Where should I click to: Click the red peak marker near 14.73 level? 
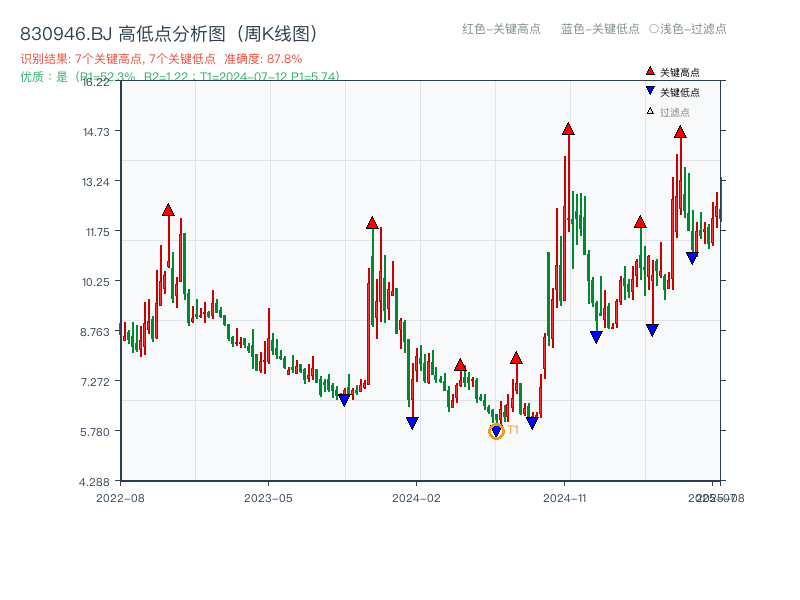pyautogui.click(x=568, y=130)
